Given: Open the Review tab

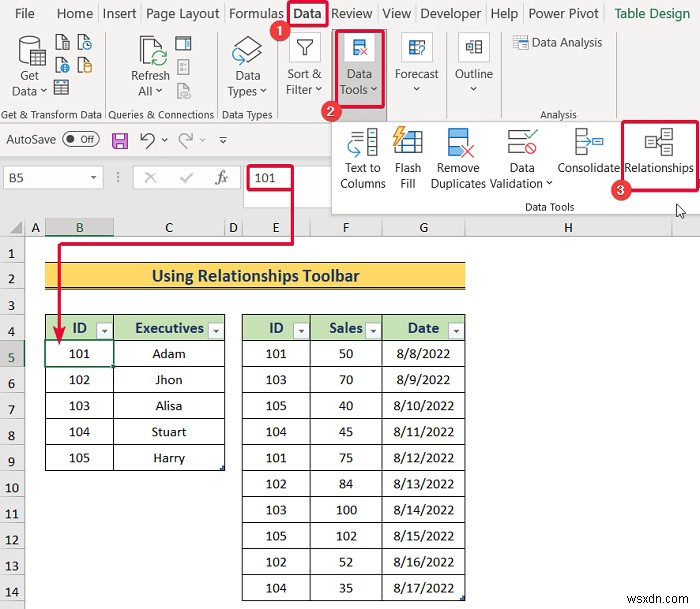Looking at the screenshot, I should pyautogui.click(x=351, y=14).
